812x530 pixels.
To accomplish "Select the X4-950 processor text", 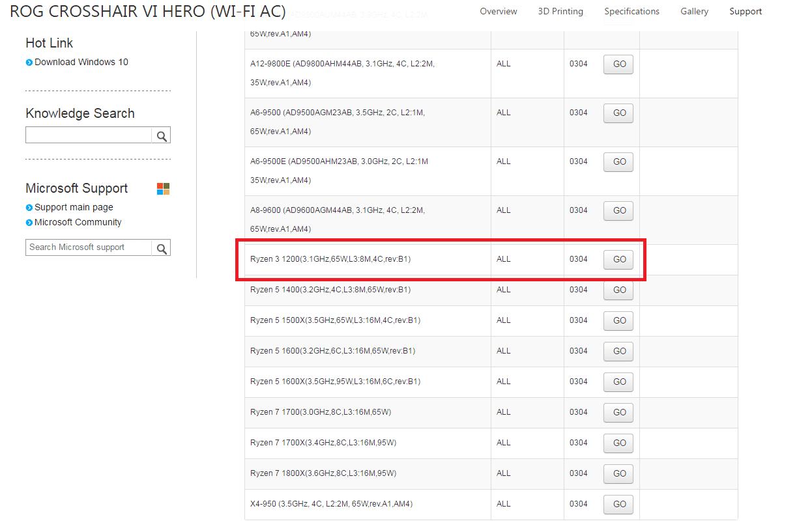I will pyautogui.click(x=331, y=504).
